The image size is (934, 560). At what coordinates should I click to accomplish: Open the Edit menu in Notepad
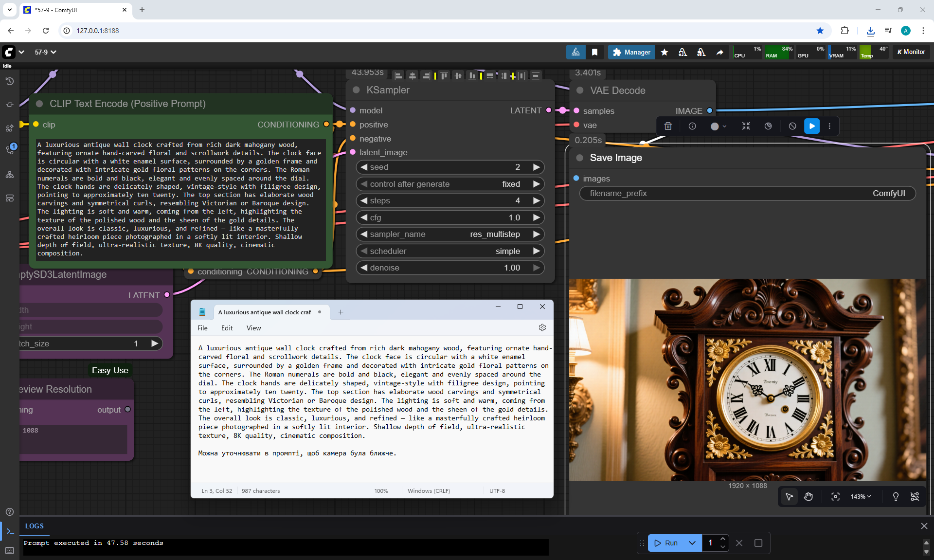click(227, 328)
